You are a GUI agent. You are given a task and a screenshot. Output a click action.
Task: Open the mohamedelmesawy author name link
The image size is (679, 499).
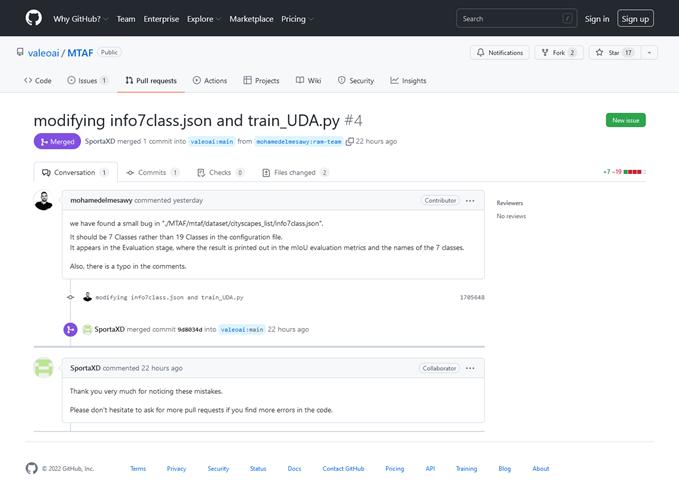click(101, 201)
